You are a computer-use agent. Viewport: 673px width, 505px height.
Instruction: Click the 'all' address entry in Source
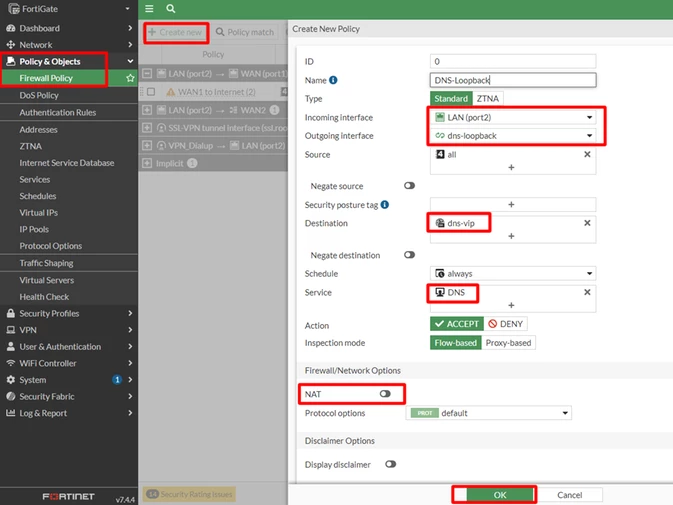click(446, 154)
